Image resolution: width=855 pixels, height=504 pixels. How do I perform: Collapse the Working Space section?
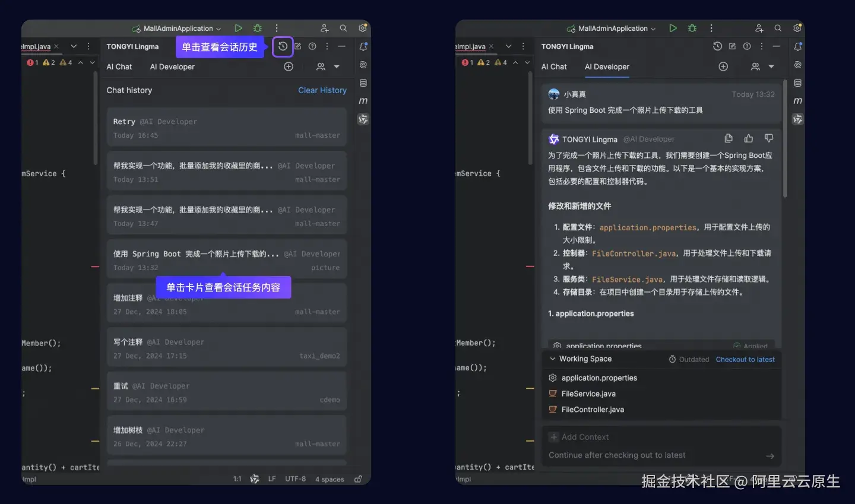point(553,359)
